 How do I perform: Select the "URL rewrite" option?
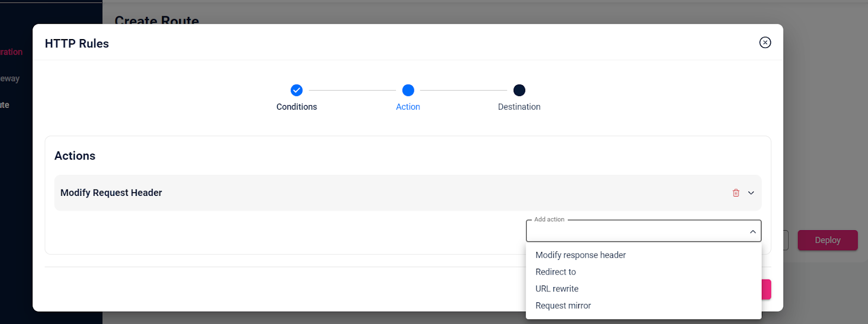point(557,288)
